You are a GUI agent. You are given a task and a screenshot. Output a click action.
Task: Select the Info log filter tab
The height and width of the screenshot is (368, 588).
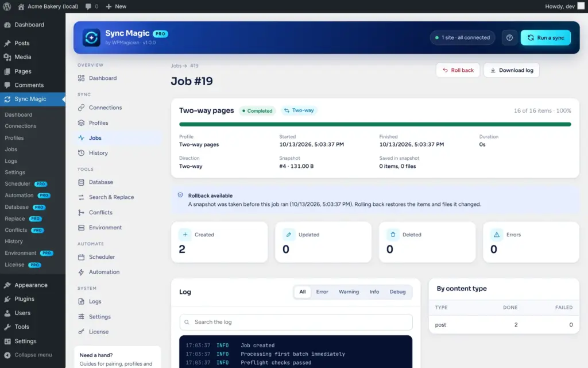(374, 292)
